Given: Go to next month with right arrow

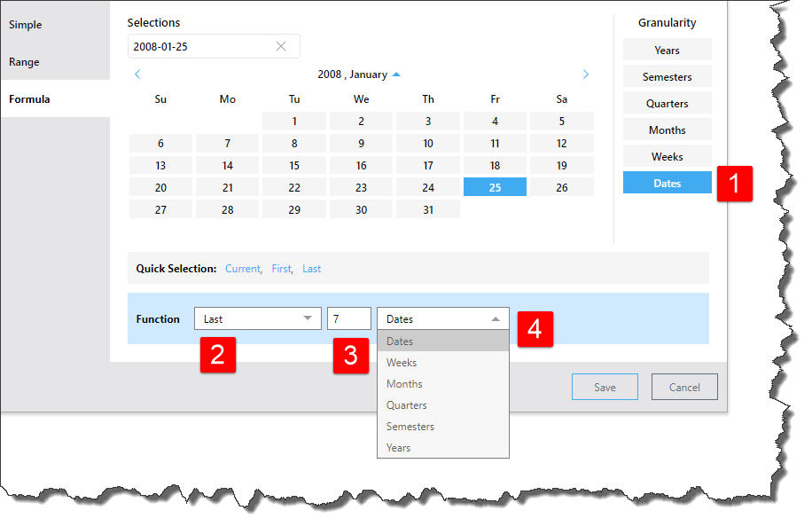Looking at the screenshot, I should tap(585, 75).
